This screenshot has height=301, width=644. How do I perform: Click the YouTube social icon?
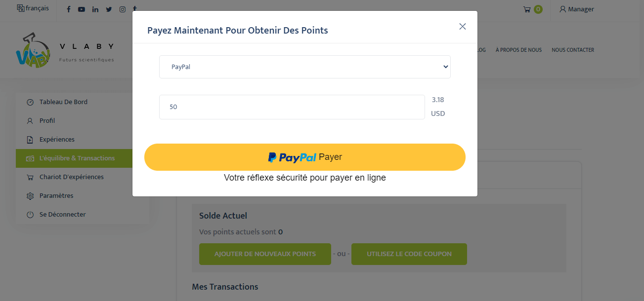[x=82, y=9]
